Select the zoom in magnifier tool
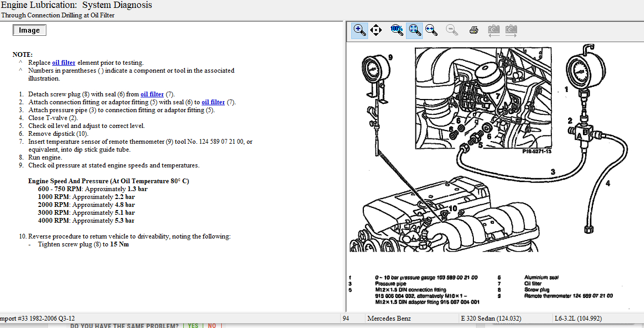 click(360, 31)
